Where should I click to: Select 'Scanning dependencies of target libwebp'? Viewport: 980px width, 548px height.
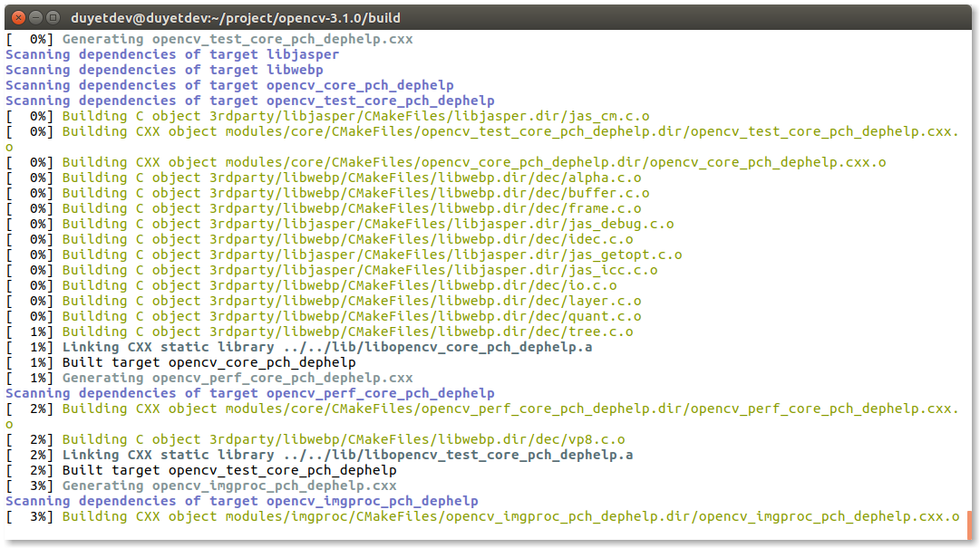click(x=164, y=70)
